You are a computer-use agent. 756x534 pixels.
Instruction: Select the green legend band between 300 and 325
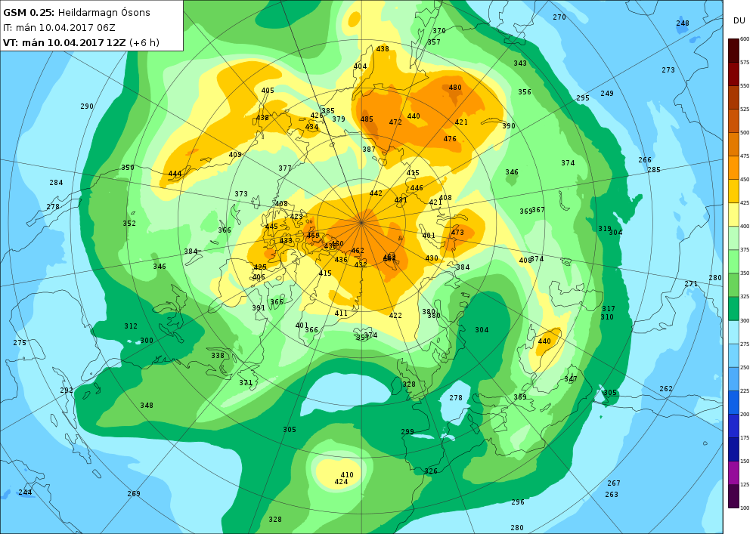tap(733, 309)
